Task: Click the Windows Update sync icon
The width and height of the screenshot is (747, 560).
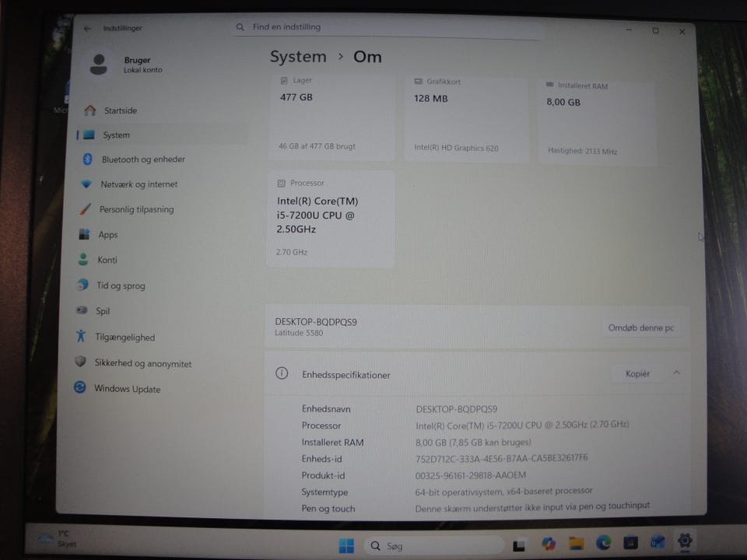Action: click(x=80, y=387)
